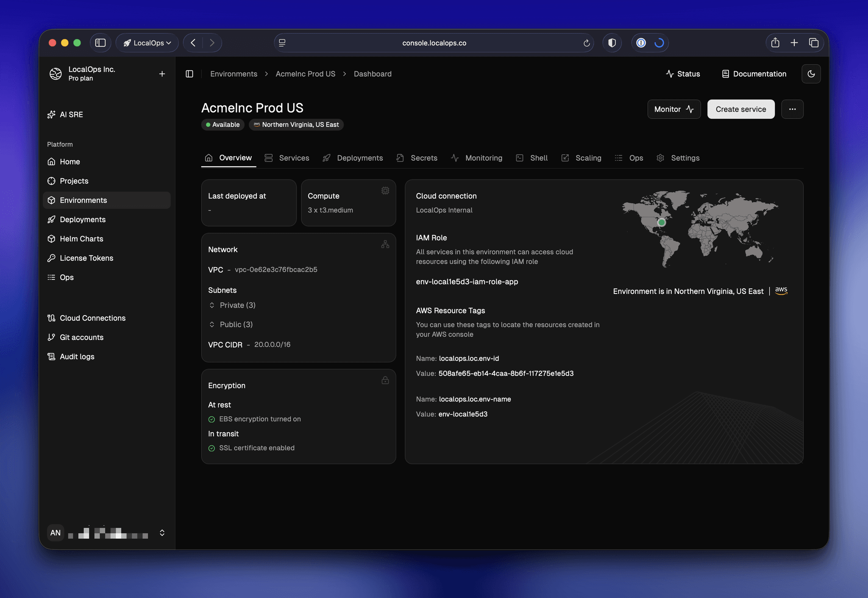This screenshot has width=868, height=598.
Task: Toggle the Safari sidebar button
Action: tap(100, 43)
